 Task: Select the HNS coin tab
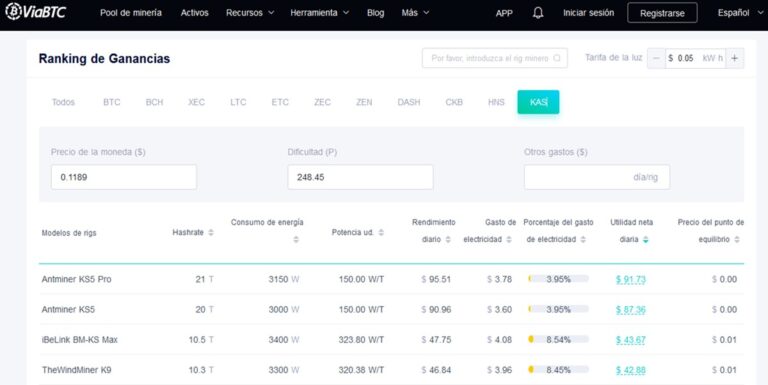tap(496, 102)
